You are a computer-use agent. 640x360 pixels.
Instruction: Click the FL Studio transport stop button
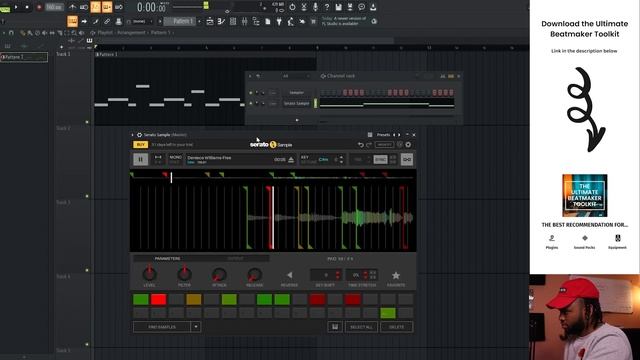tap(27, 7)
